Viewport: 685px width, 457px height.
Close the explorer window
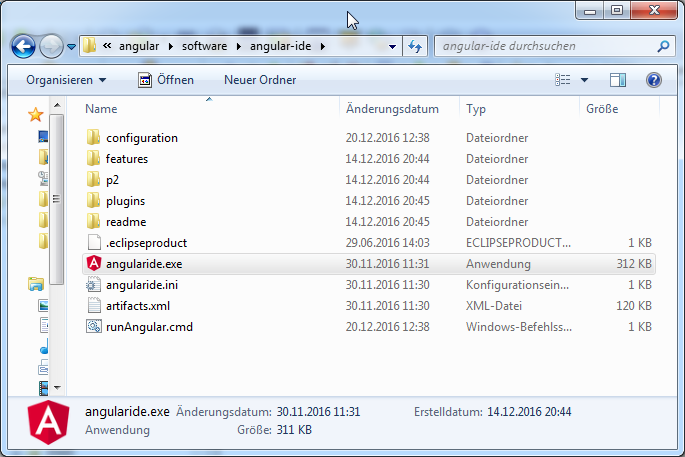tap(654, 10)
